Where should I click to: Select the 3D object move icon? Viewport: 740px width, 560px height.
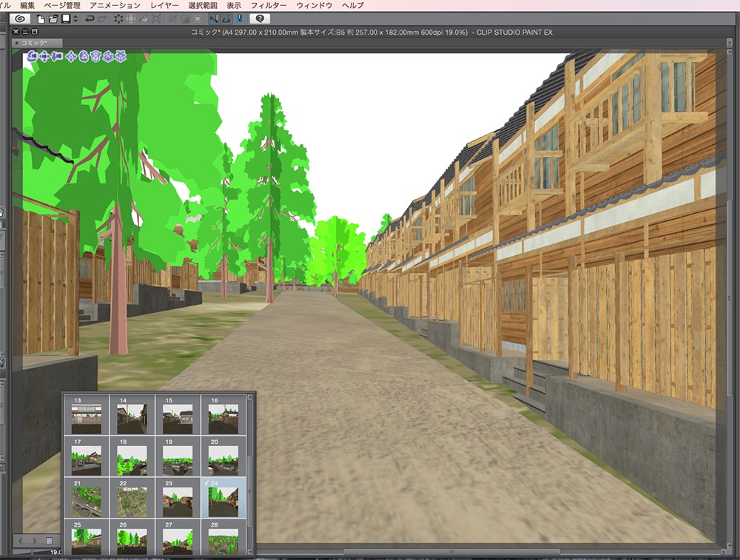[71, 56]
